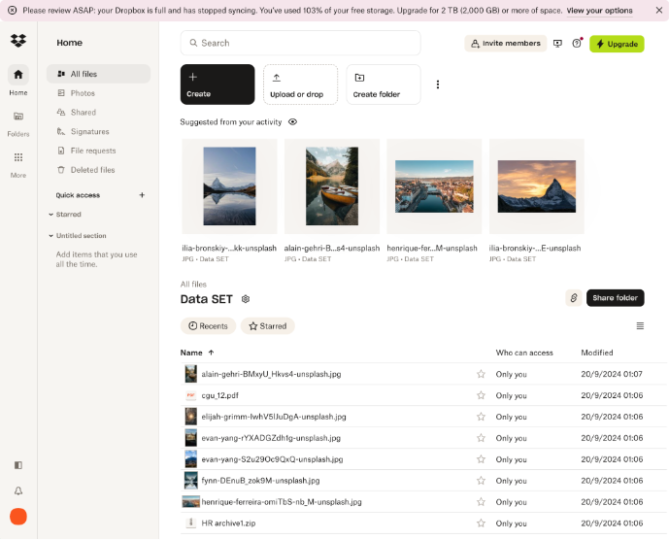Filter by Starred chip

pyautogui.click(x=268, y=326)
